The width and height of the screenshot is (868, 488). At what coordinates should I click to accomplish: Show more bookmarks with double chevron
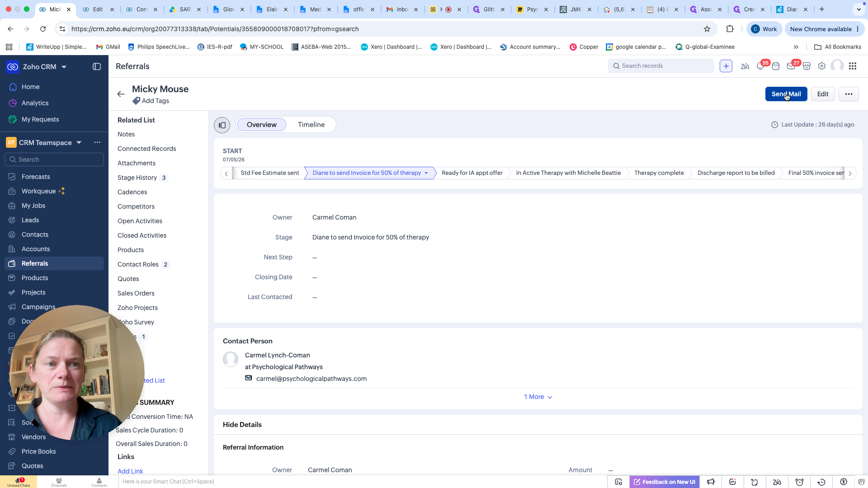tap(796, 47)
